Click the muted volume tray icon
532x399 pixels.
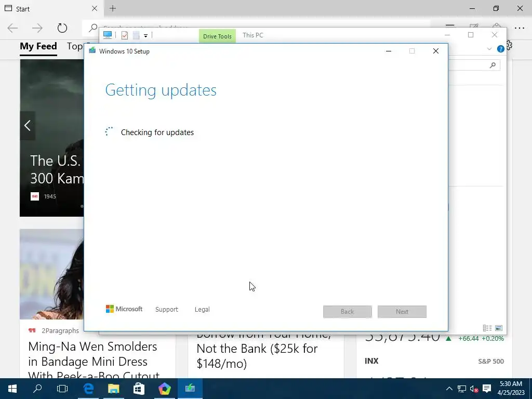pos(474,389)
